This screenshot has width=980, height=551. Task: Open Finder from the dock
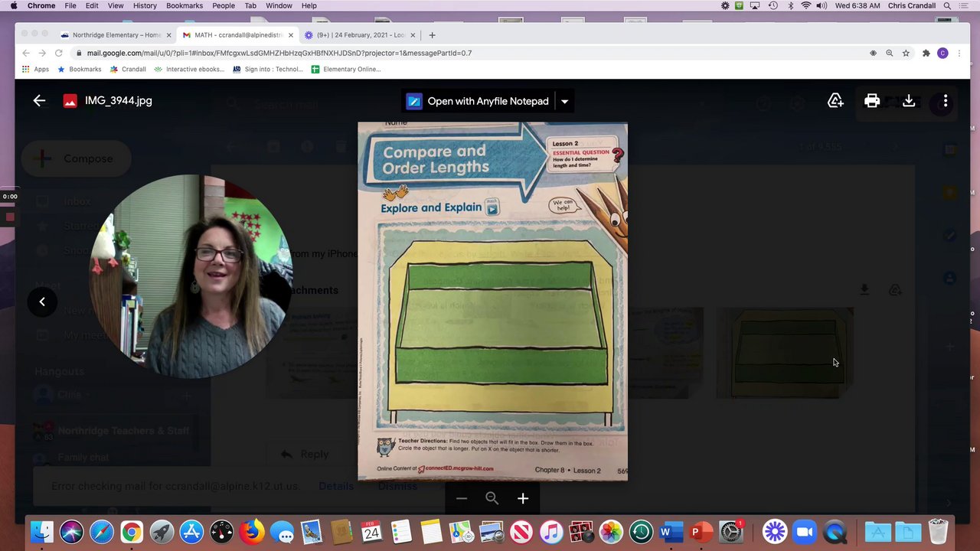pyautogui.click(x=41, y=531)
